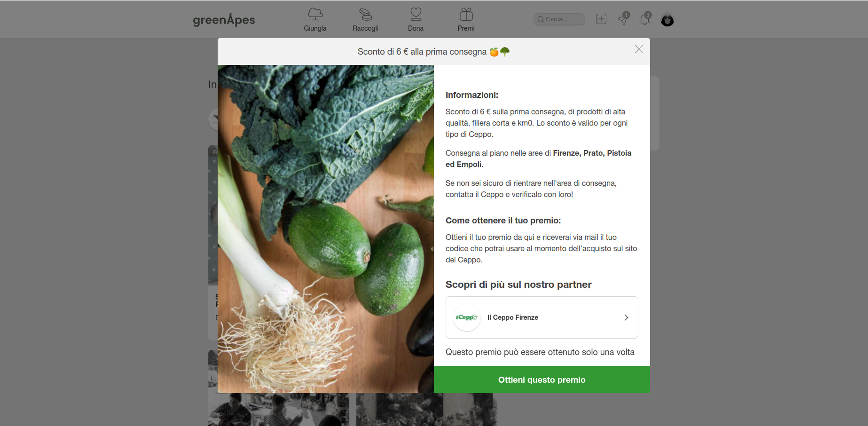Viewport: 868px width, 426px height.
Task: Click Ottieni questo premio button
Action: click(542, 379)
